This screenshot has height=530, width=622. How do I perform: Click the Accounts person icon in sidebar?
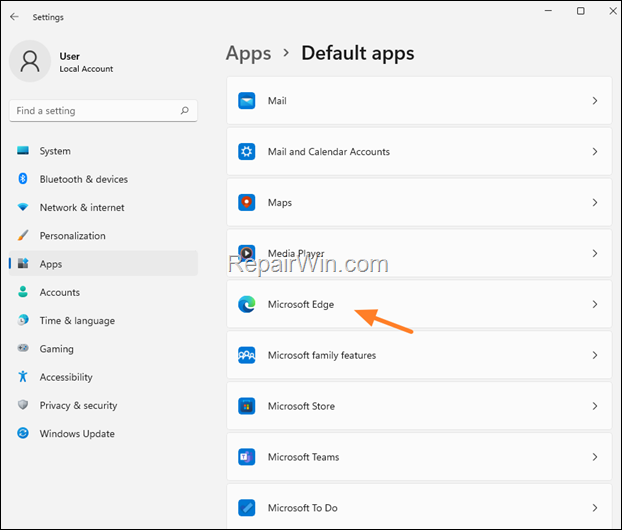point(23,292)
